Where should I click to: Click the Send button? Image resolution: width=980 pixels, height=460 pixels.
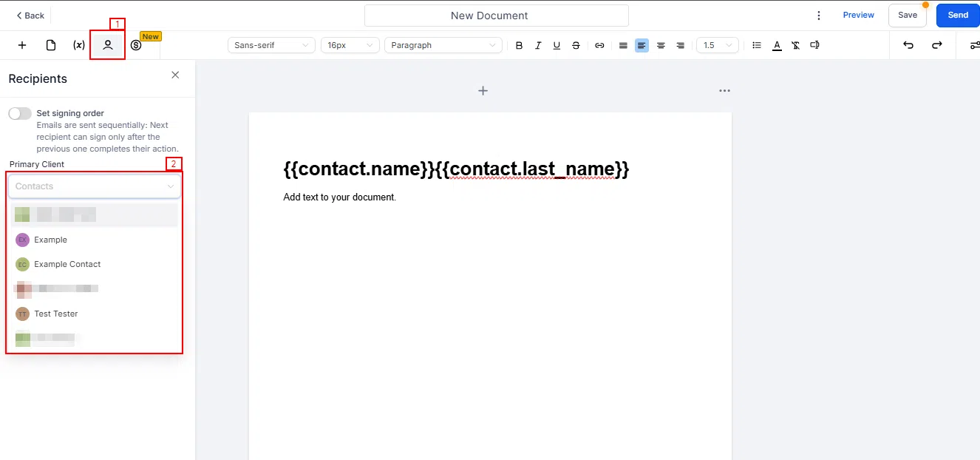tap(958, 15)
